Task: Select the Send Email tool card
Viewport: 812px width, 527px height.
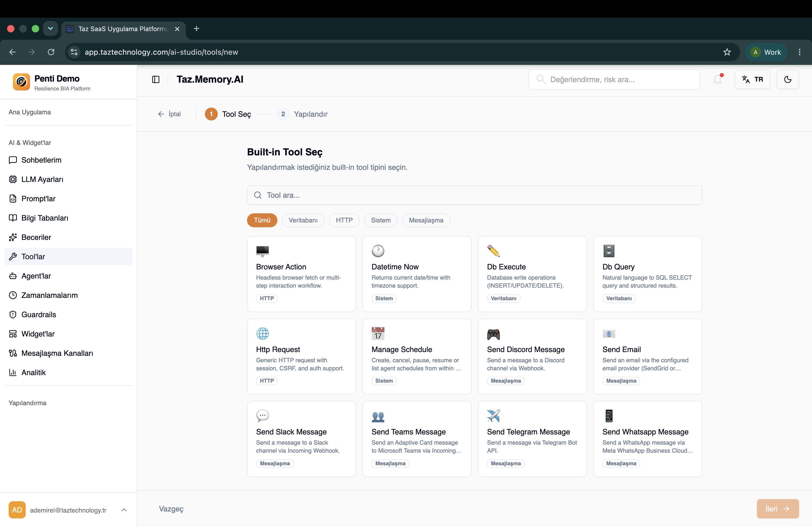Action: [x=648, y=357]
